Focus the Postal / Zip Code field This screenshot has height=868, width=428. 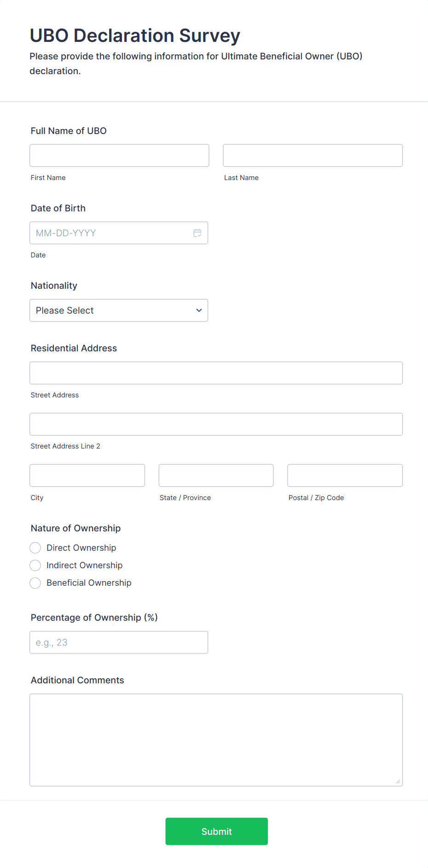(345, 475)
